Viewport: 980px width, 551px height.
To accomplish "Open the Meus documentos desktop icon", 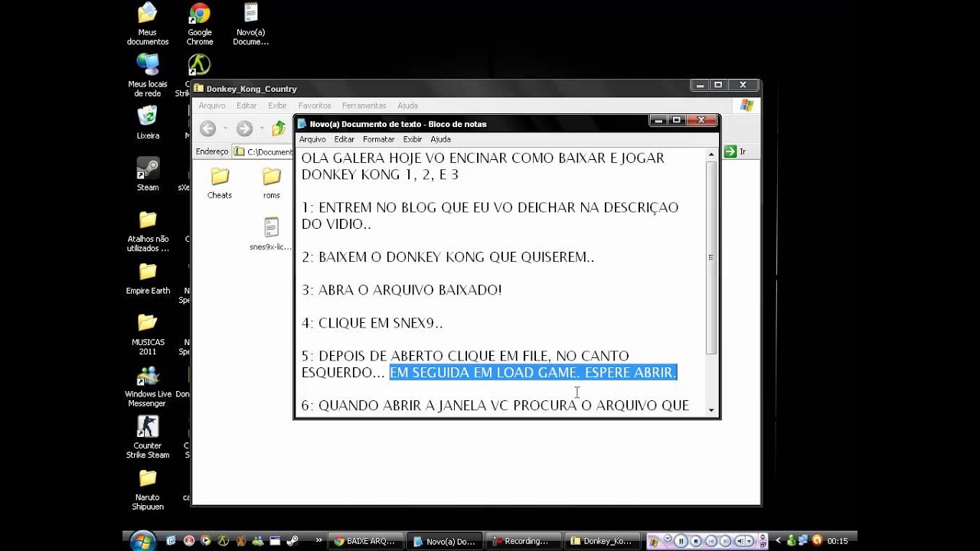I will click(x=148, y=24).
